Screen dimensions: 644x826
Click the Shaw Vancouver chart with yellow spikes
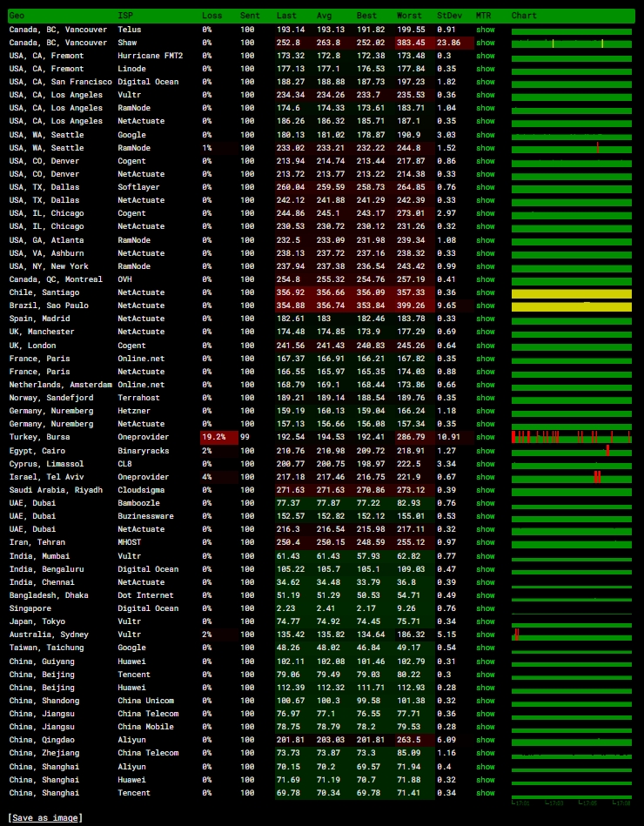572,44
